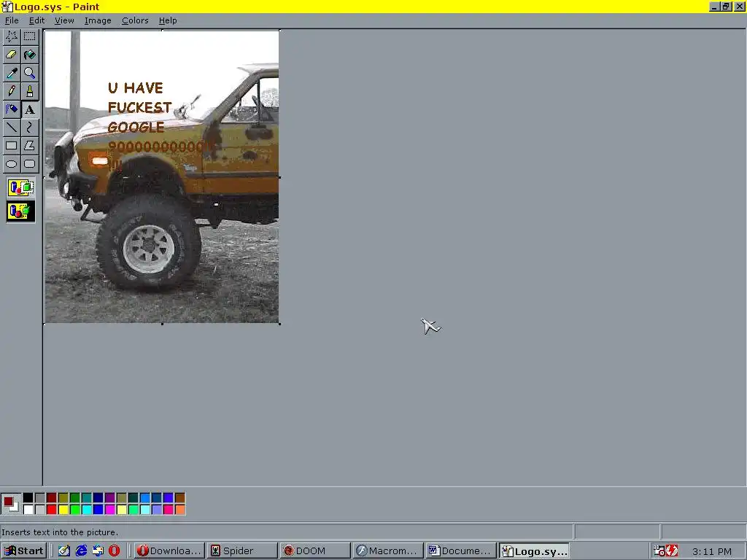Choose the opaque background drawing option
Screen dimensions: 747x560
(20, 187)
